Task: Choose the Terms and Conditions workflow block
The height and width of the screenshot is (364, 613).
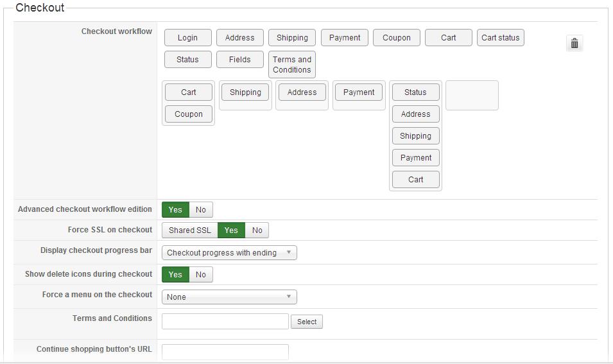Action: [291, 65]
